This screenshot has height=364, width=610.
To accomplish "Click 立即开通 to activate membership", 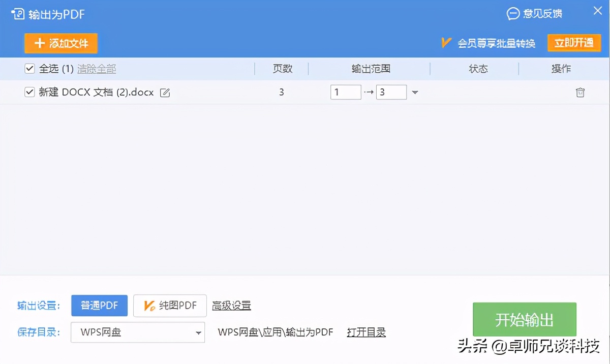I will click(x=574, y=44).
